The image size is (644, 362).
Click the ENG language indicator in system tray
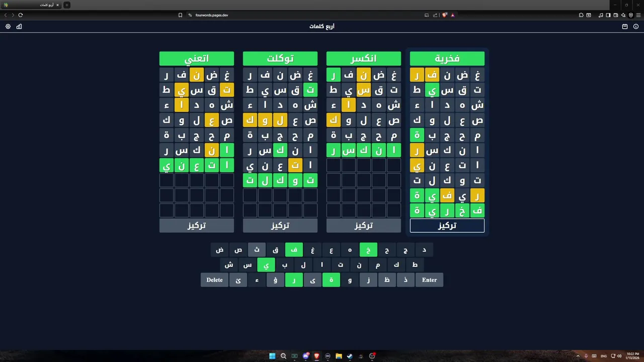coord(604,356)
